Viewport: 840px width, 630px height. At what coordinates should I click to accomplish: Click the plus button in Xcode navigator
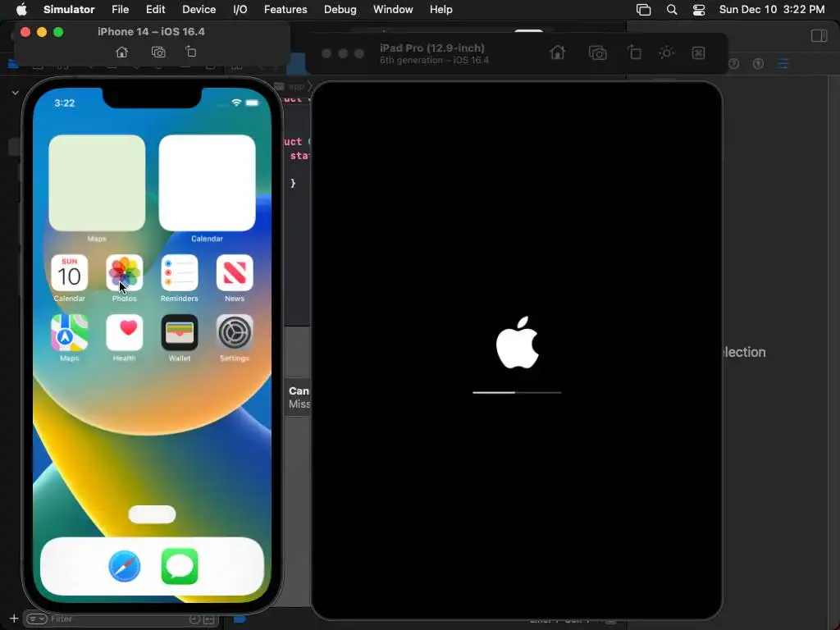(x=14, y=619)
